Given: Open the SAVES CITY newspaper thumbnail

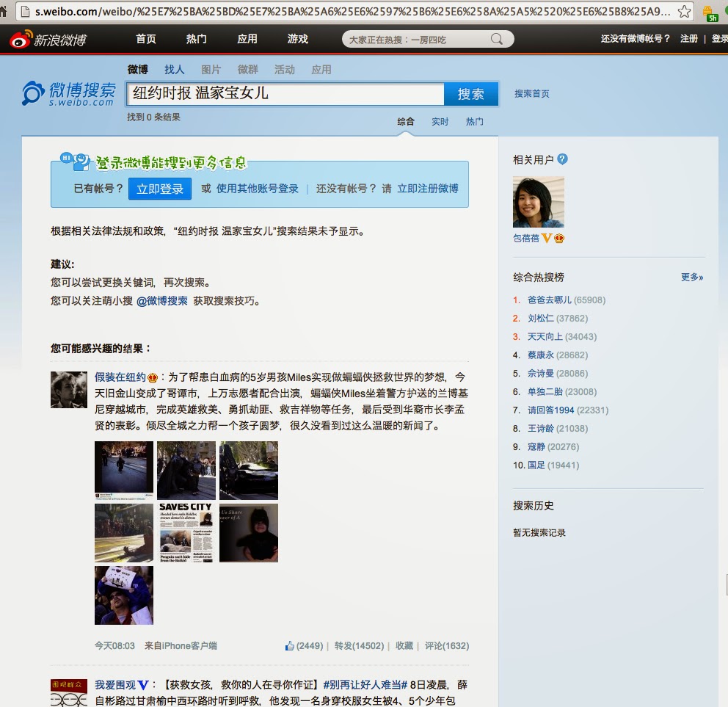Looking at the screenshot, I should coord(186,533).
